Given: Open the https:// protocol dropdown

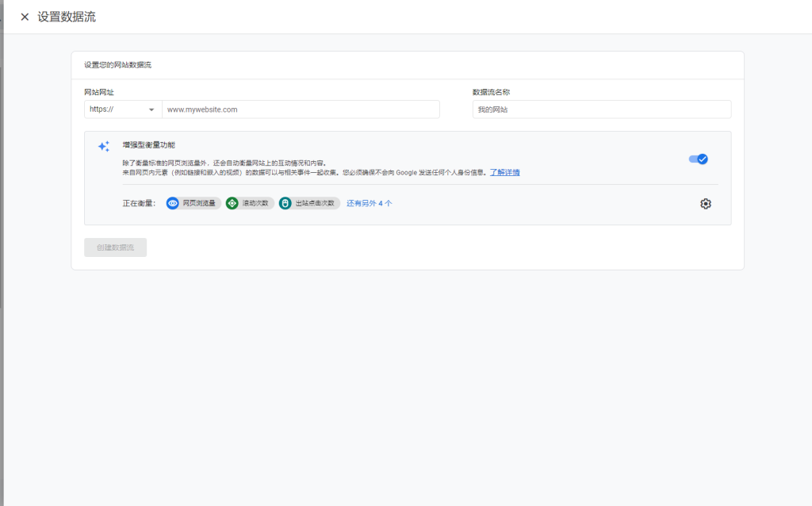Looking at the screenshot, I should coord(119,109).
